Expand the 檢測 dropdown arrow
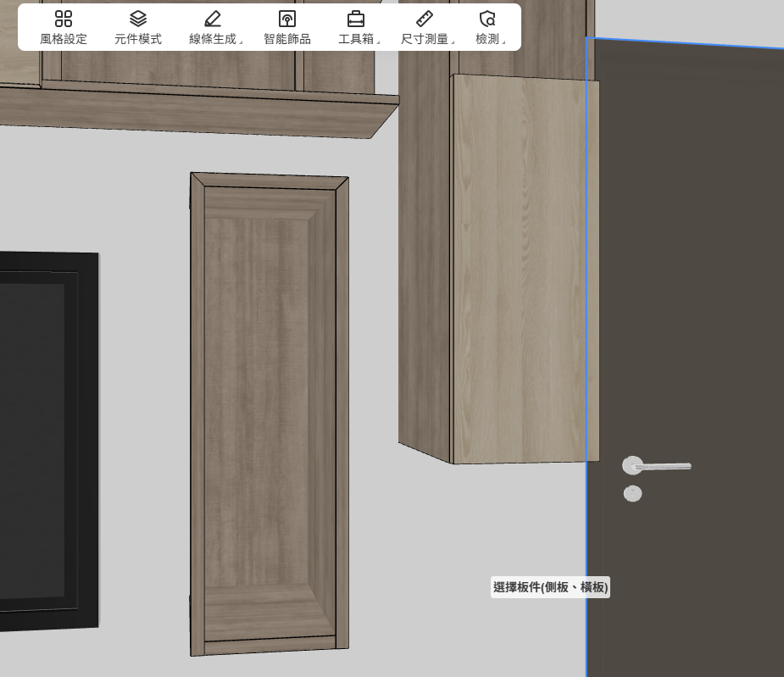Viewport: 784px width, 677px height. [x=505, y=41]
